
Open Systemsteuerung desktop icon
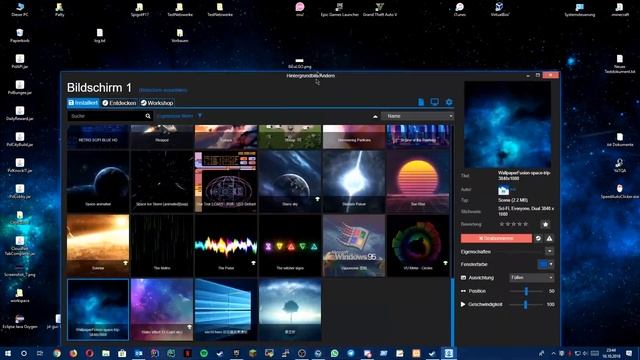(580, 9)
